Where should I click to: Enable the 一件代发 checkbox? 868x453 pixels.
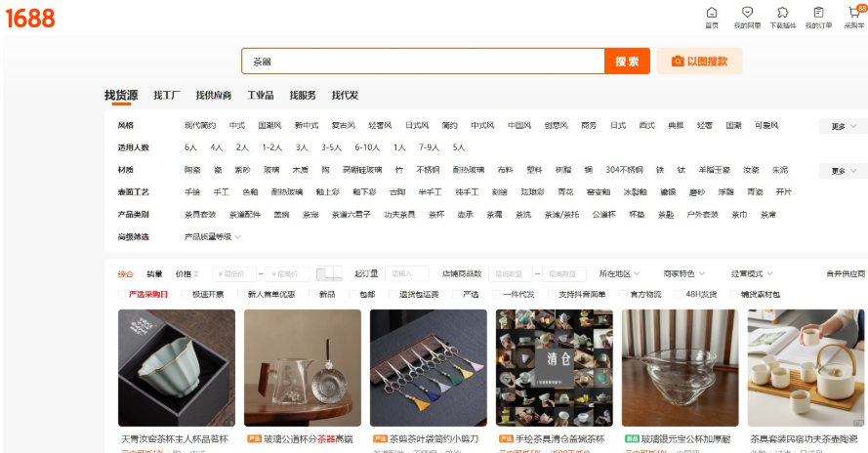click(x=497, y=295)
